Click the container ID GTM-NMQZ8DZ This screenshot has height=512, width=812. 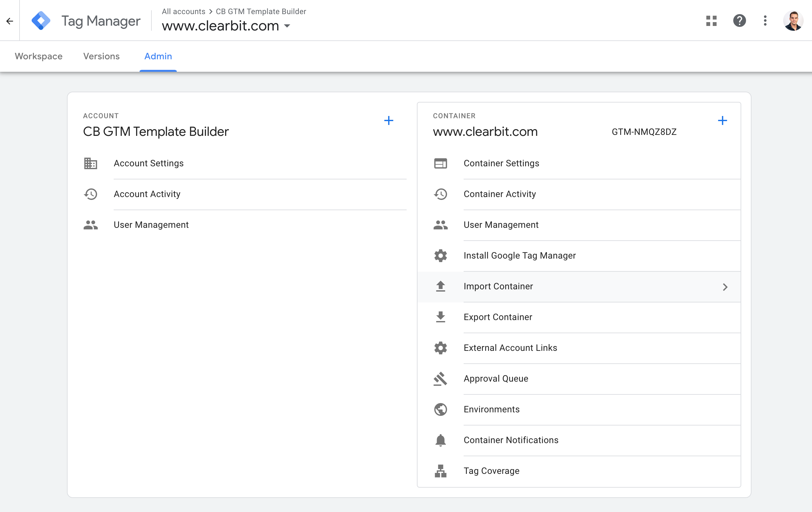tap(644, 132)
